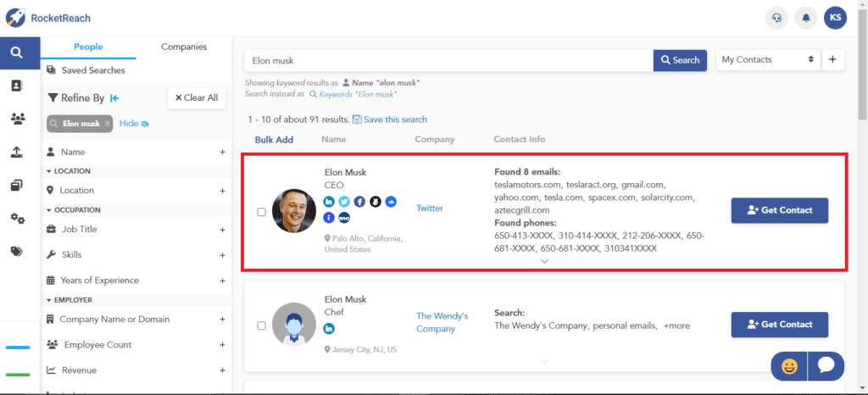
Task: Open the CEO Elon Musk's LinkedIn profile icon
Action: point(330,202)
